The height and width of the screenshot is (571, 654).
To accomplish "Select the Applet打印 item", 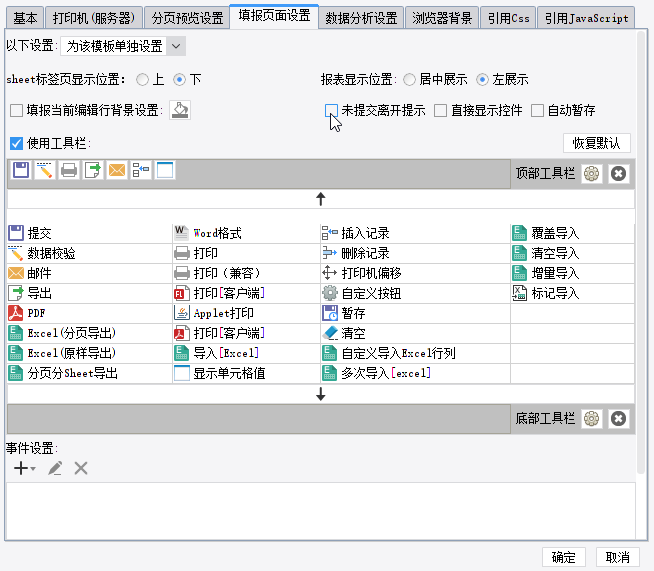I will coord(246,313).
